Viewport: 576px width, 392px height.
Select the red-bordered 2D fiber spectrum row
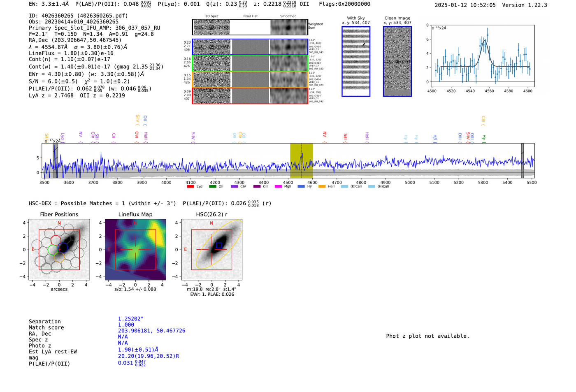coord(250,95)
